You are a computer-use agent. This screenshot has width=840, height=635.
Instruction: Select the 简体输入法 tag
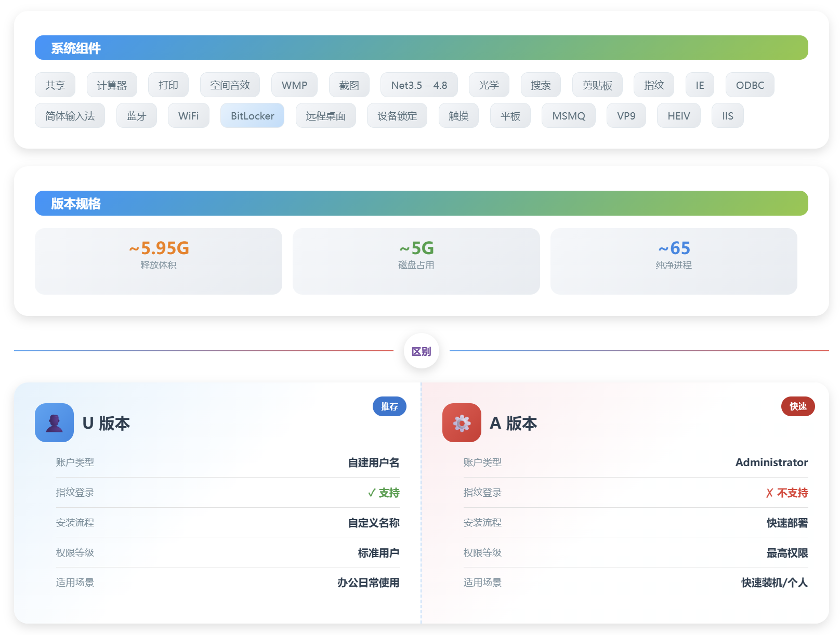pyautogui.click(x=70, y=115)
